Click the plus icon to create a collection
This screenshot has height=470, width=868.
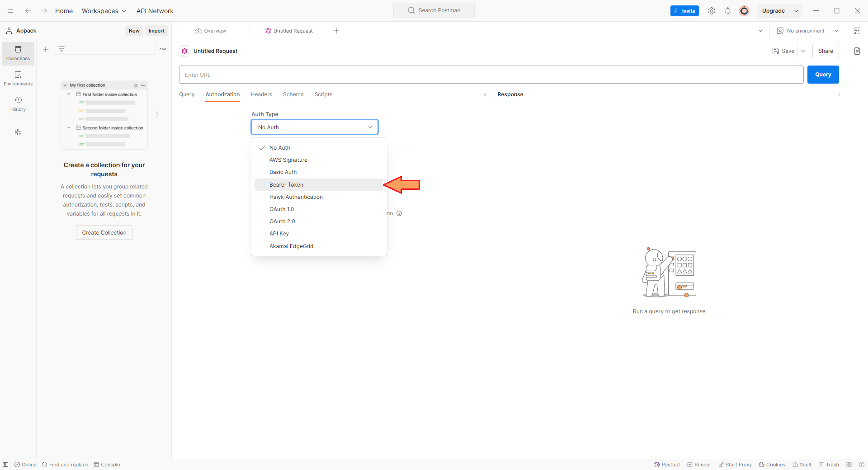pyautogui.click(x=46, y=49)
